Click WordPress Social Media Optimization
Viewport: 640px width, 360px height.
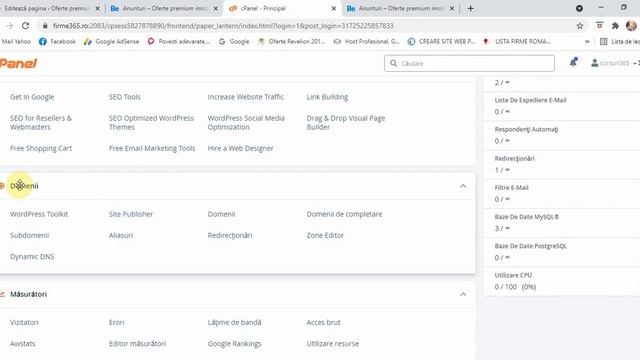pos(246,122)
